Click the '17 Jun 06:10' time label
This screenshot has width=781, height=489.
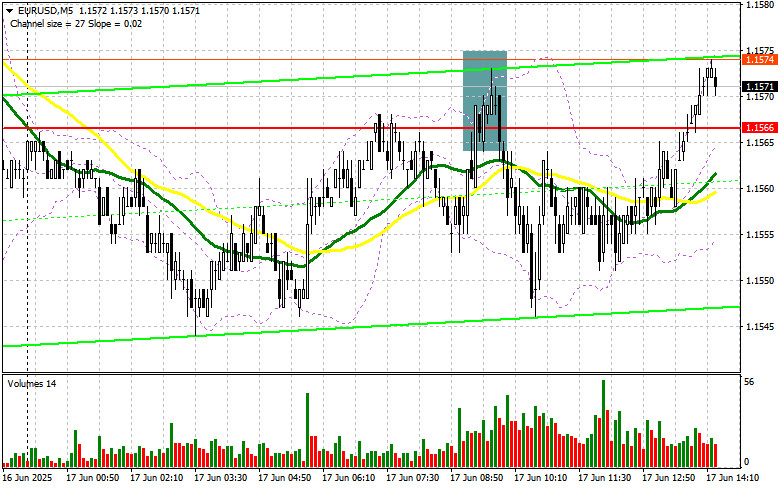point(349,478)
